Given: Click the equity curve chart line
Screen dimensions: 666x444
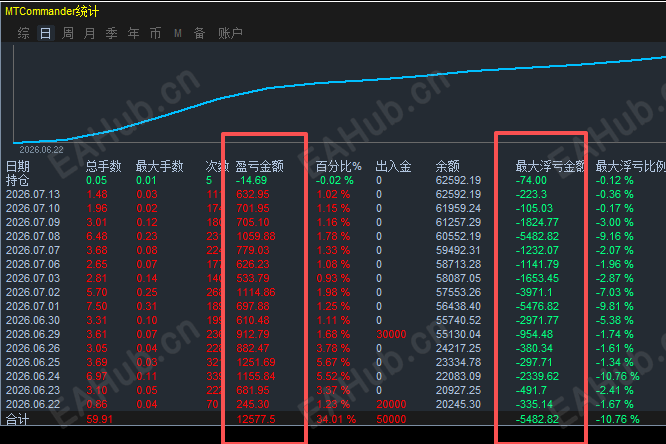Looking at the screenshot, I should [340, 82].
